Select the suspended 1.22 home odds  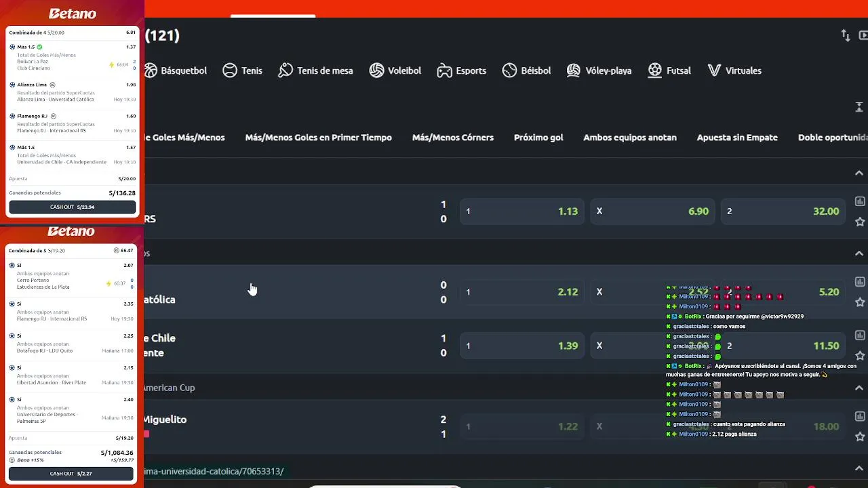(x=521, y=426)
